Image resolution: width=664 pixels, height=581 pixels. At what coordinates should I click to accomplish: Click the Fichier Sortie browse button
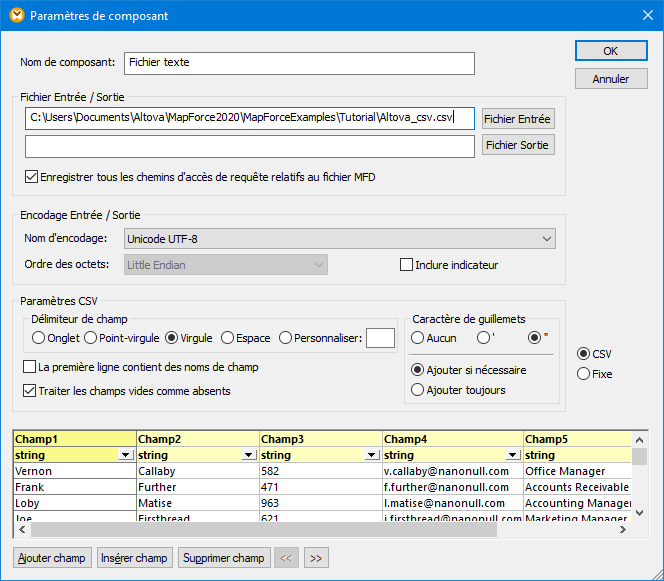(x=517, y=146)
